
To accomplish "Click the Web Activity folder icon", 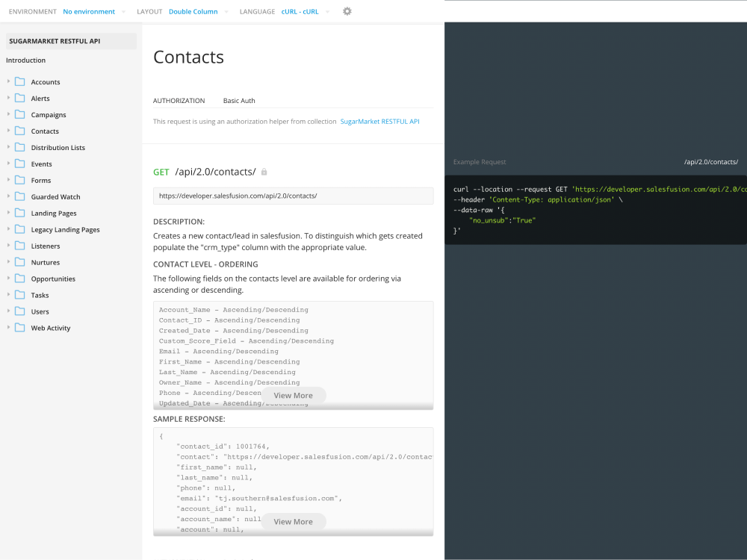I will pos(19,328).
